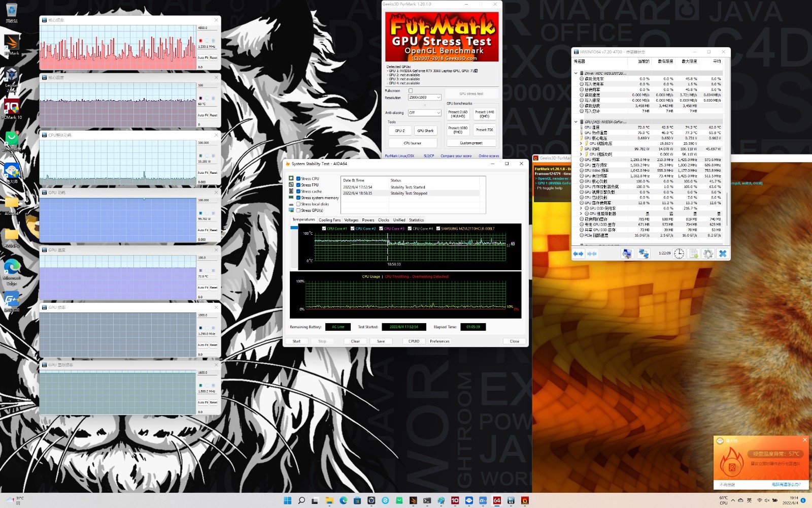812x508 pixels.
Task: Collapse the Drive: WDC sensor group
Action: pos(576,74)
